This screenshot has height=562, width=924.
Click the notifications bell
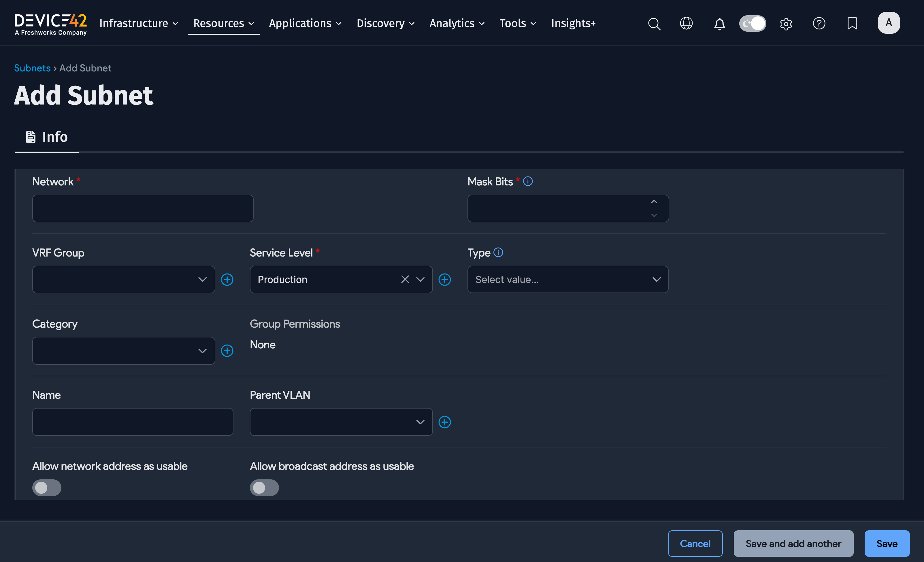point(719,23)
